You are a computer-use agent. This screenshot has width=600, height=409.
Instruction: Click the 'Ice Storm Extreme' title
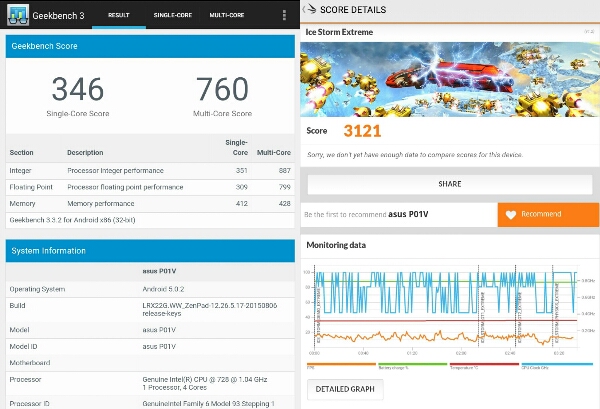point(339,32)
